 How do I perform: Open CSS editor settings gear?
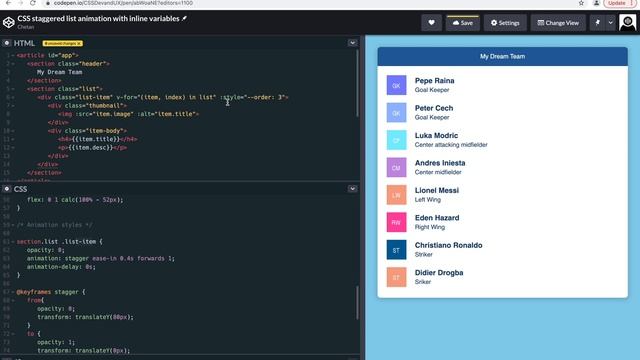click(x=7, y=189)
